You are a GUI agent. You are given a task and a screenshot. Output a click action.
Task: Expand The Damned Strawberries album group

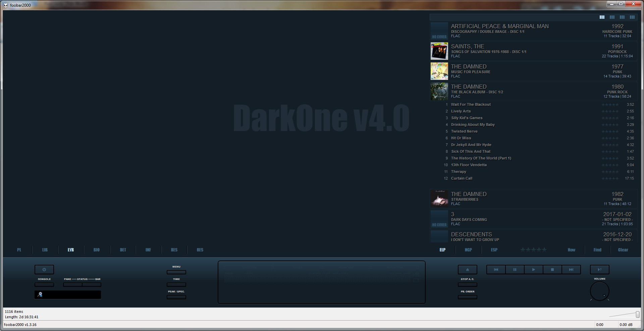click(533, 199)
